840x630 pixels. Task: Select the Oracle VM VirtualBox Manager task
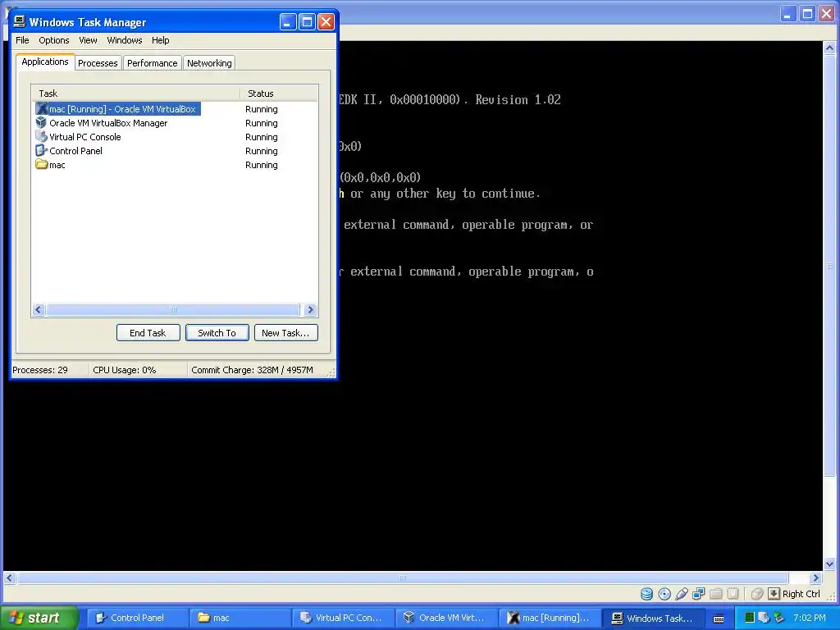[108, 123]
